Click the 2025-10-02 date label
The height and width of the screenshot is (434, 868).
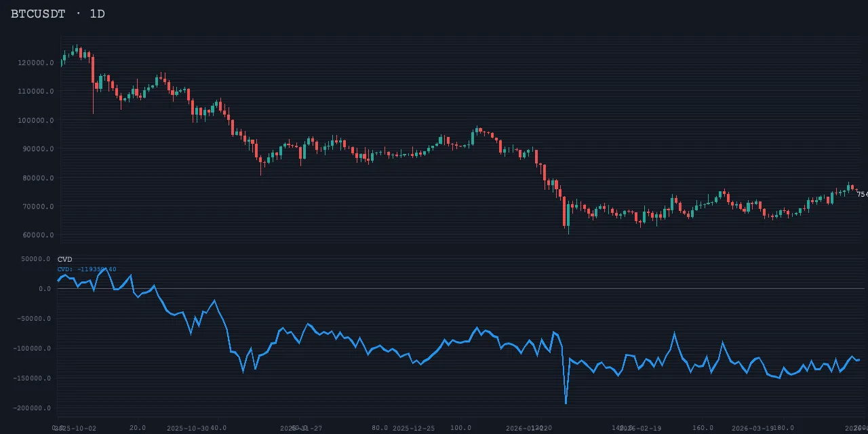76,428
